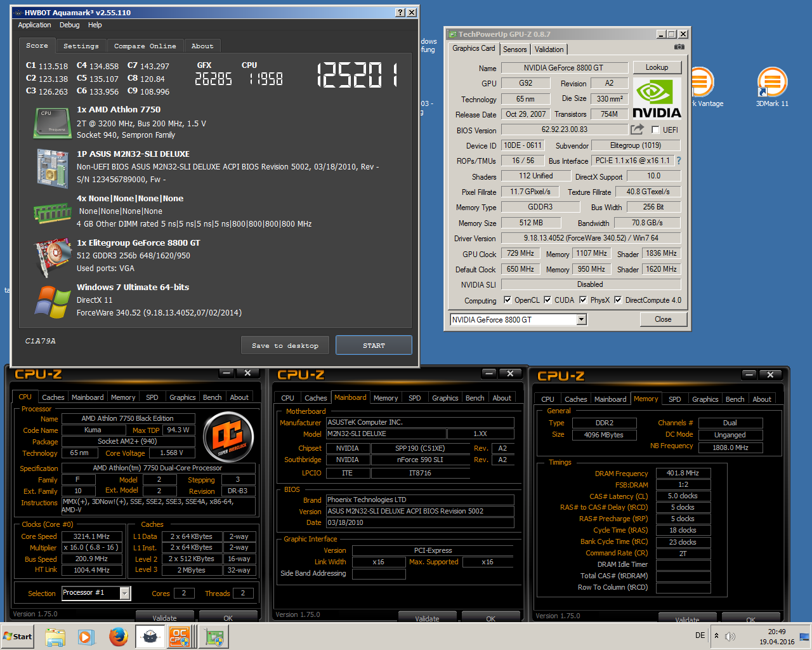The image size is (812, 650).
Task: Switch to the Compare Online tab in Aquamark
Action: point(145,46)
